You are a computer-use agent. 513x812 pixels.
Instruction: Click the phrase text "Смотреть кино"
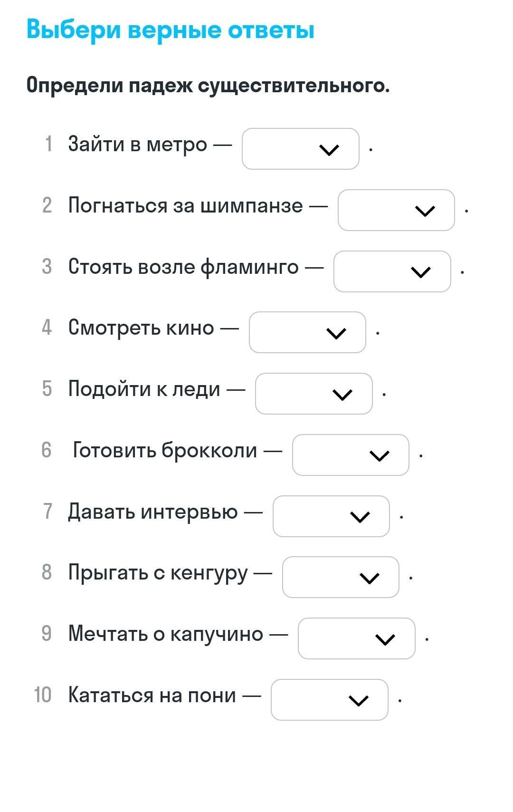pyautogui.click(x=141, y=328)
